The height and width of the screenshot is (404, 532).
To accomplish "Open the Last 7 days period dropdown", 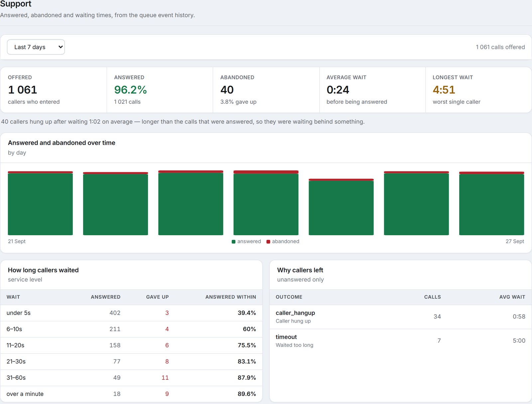I will point(36,47).
